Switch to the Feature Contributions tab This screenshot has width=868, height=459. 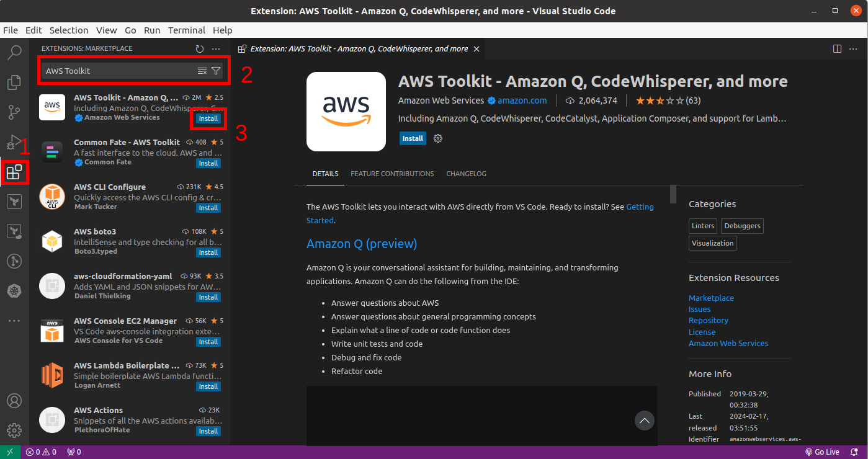392,174
